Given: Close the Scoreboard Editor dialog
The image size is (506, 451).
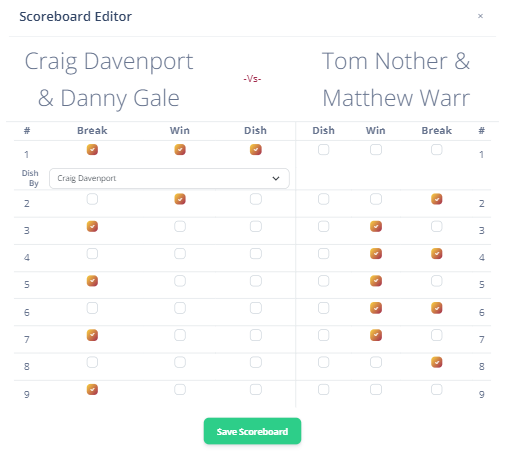Looking at the screenshot, I should point(480,16).
